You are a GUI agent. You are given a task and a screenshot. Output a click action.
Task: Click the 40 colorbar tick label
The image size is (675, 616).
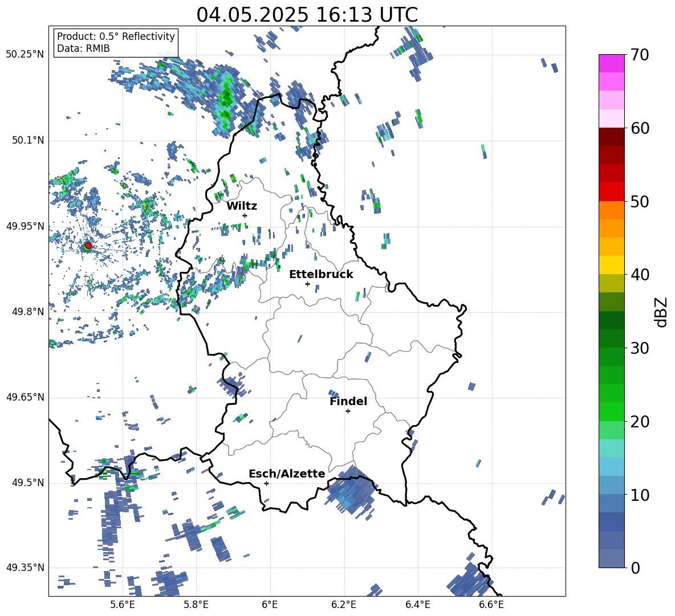tap(640, 275)
